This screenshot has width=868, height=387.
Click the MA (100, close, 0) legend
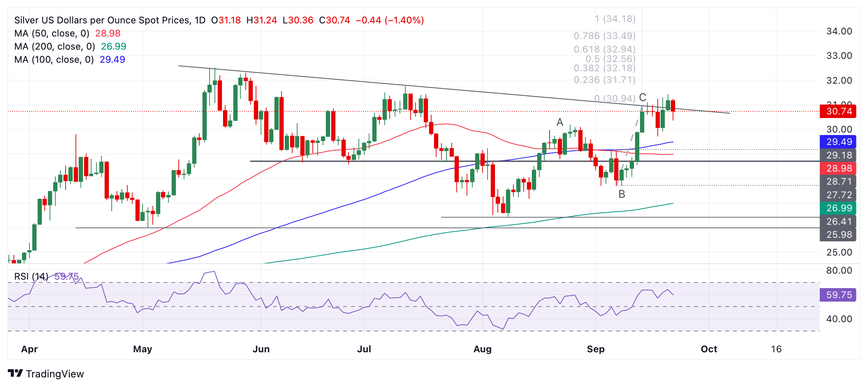54,60
